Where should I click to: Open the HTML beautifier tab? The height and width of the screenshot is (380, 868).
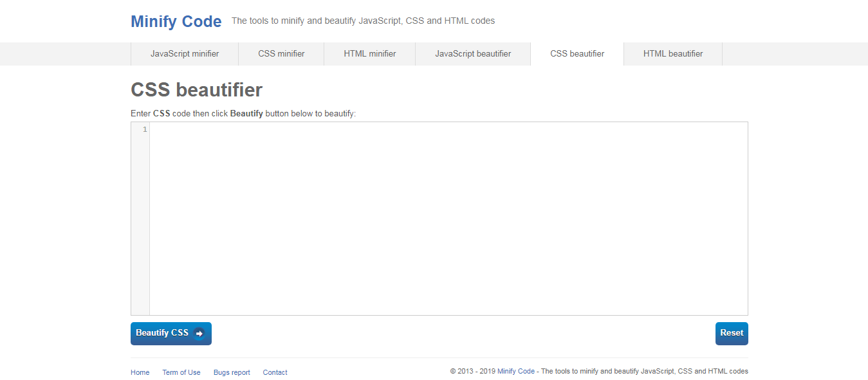672,53
